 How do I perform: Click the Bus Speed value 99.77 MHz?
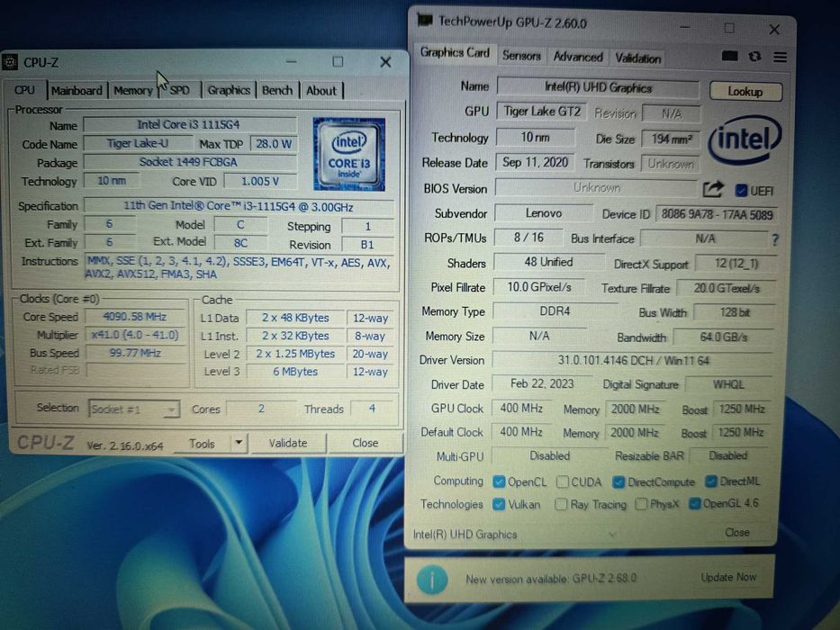135,353
